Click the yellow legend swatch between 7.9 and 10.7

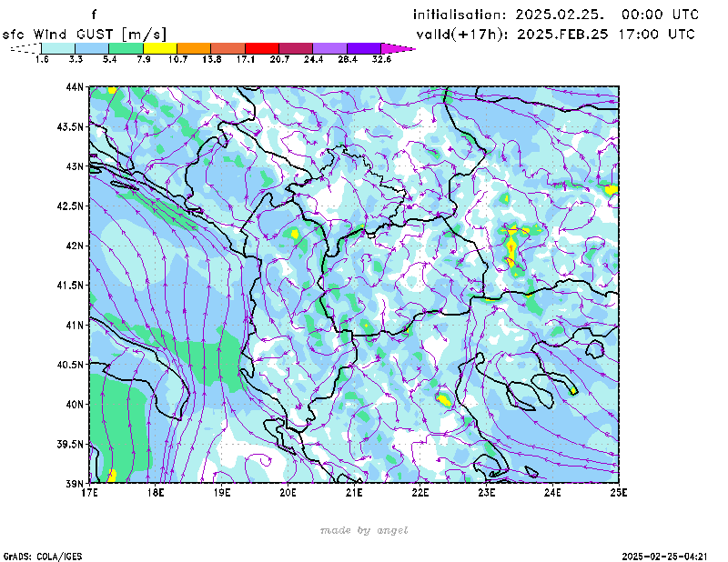point(159,47)
